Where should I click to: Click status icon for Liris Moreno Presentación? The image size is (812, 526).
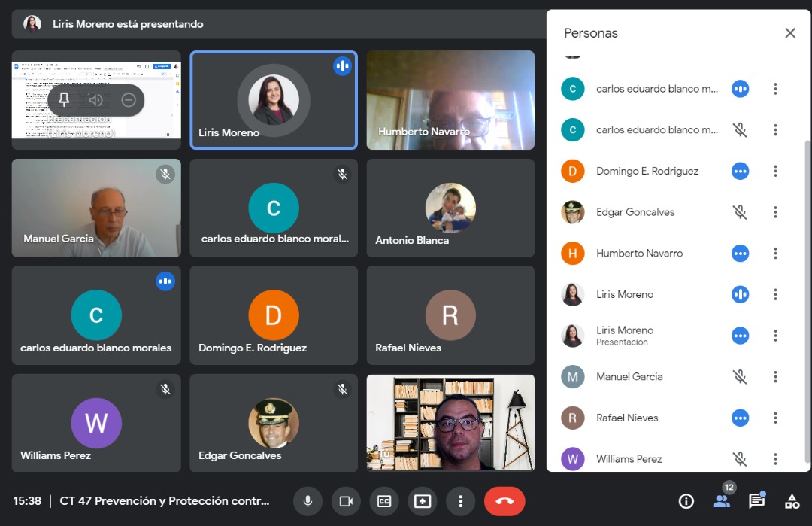[x=740, y=336]
